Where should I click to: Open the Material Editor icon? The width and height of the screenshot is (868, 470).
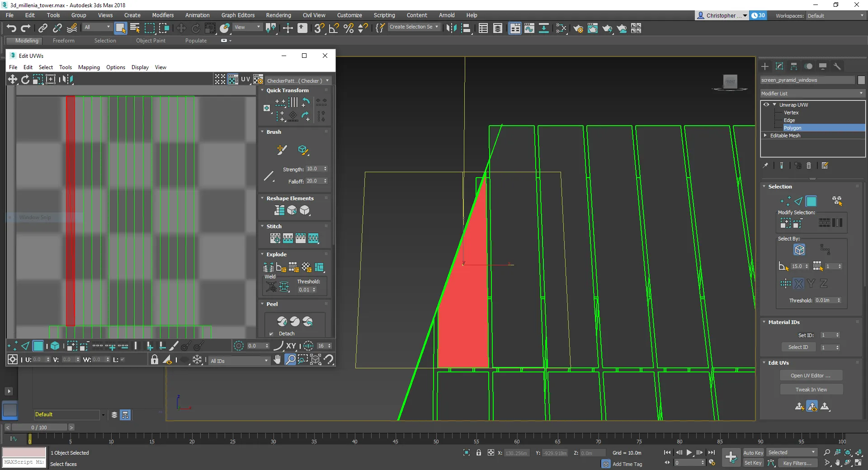pos(561,28)
